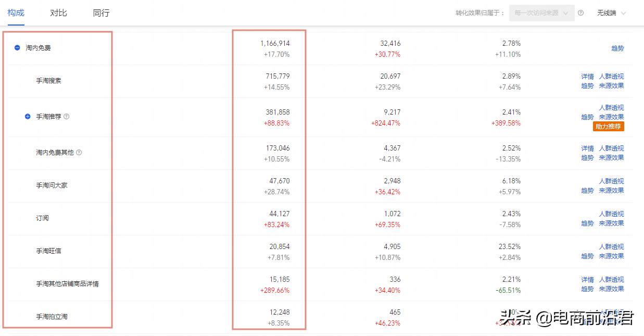Image resolution: width=644 pixels, height=336 pixels.
Task: Open 人群透视 for 手淘搜索 row
Action: coord(611,77)
